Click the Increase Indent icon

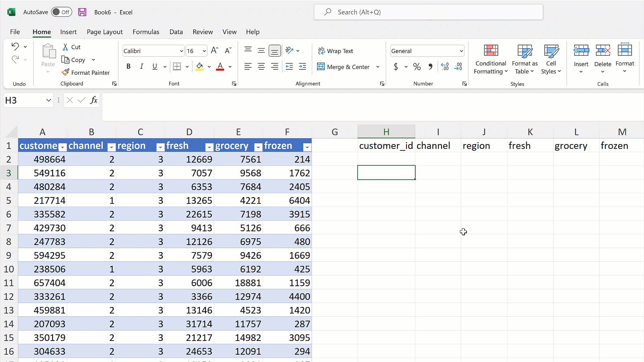(x=303, y=66)
